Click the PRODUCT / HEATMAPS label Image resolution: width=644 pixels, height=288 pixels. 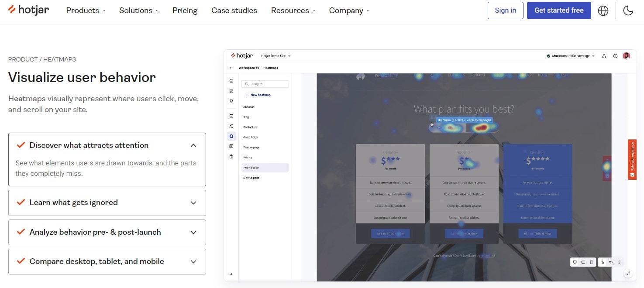(x=42, y=59)
